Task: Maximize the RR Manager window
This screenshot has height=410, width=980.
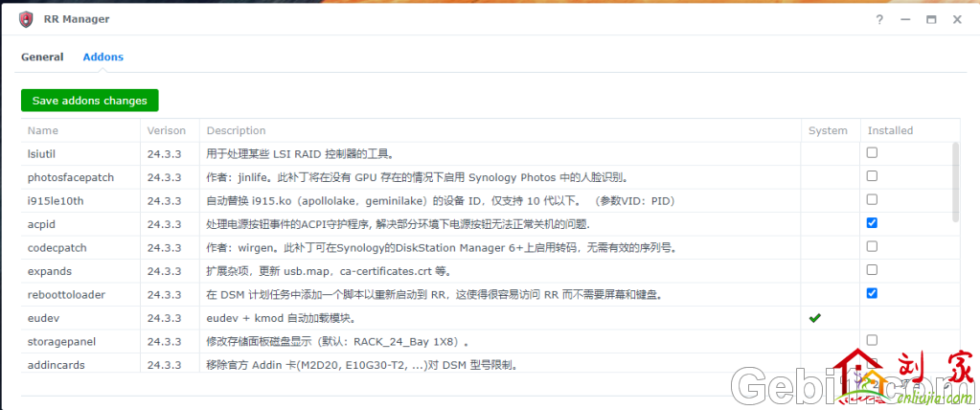Action: pyautogui.click(x=930, y=19)
